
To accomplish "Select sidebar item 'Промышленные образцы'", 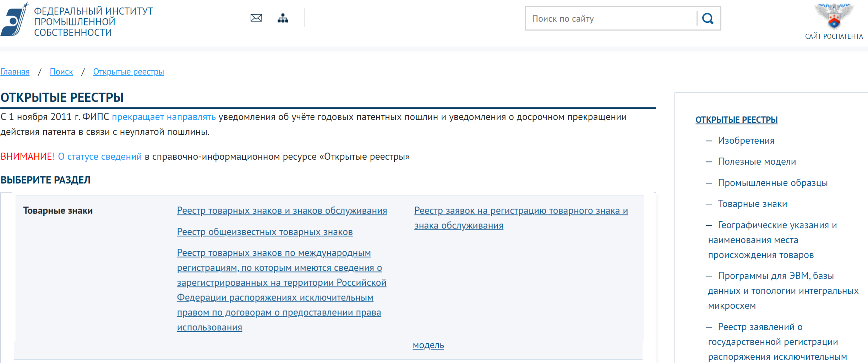I will coord(773,183).
